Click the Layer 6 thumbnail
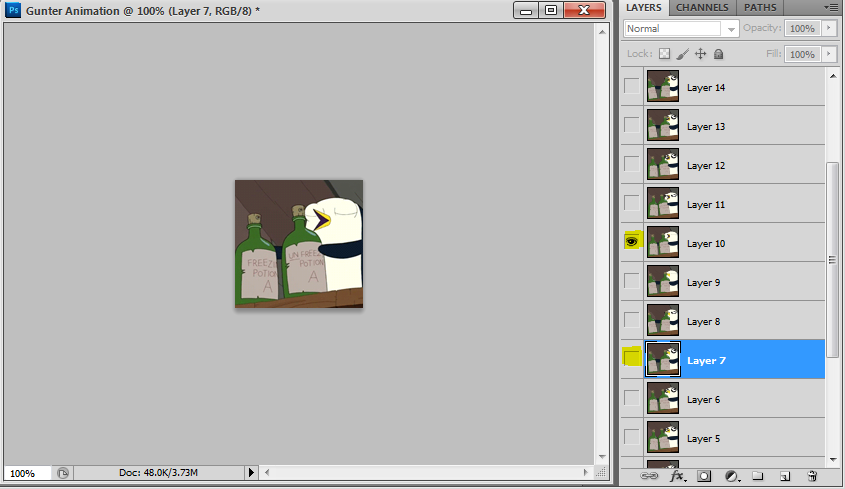 (663, 398)
